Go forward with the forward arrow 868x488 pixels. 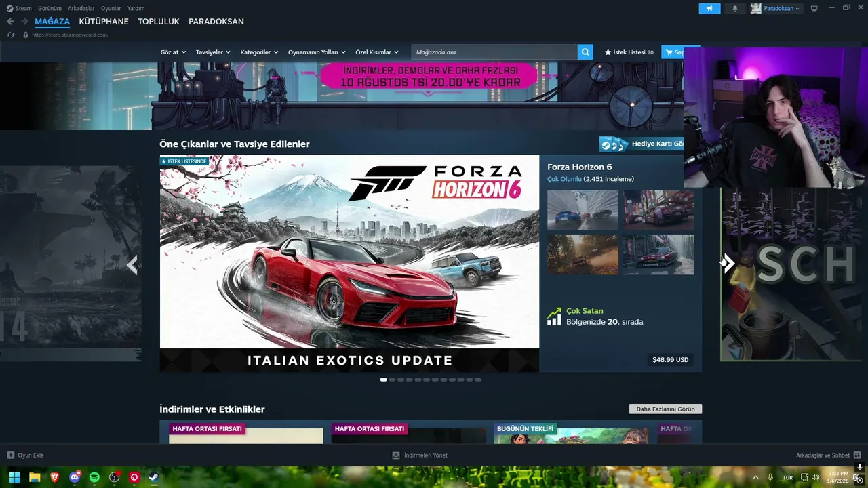(x=24, y=22)
